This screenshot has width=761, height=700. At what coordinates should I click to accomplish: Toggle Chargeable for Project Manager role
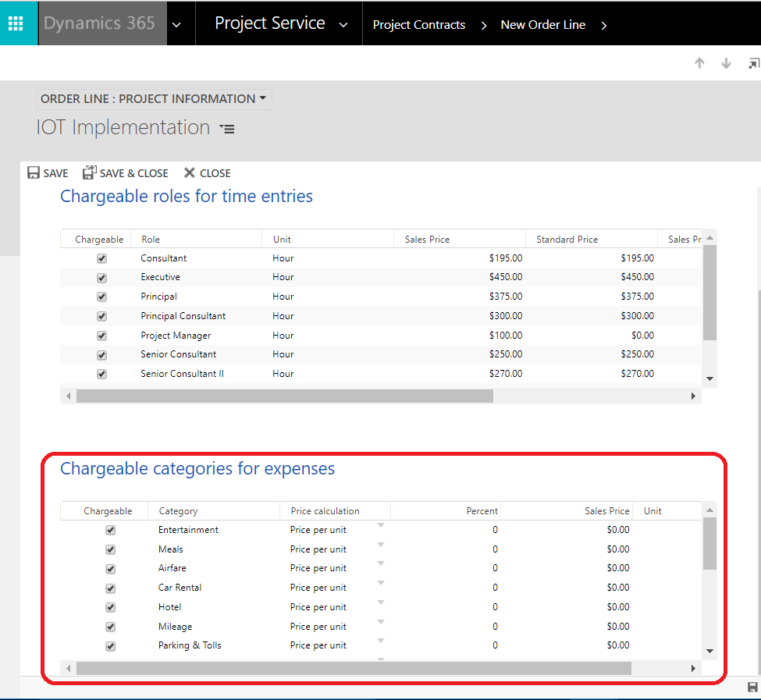pyautogui.click(x=101, y=336)
